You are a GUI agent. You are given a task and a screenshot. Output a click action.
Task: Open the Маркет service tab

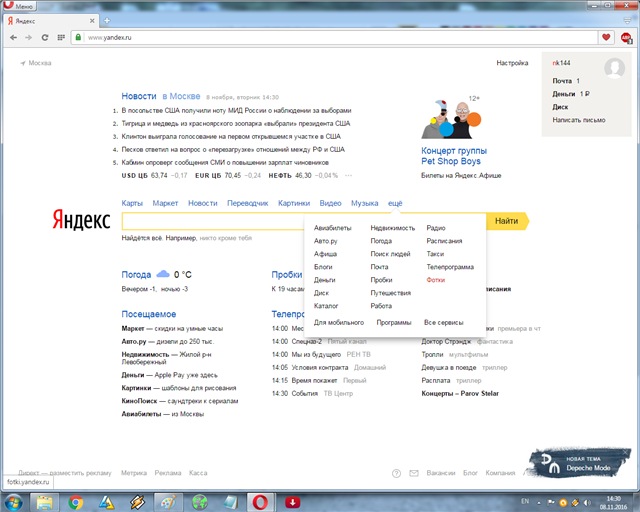click(165, 203)
